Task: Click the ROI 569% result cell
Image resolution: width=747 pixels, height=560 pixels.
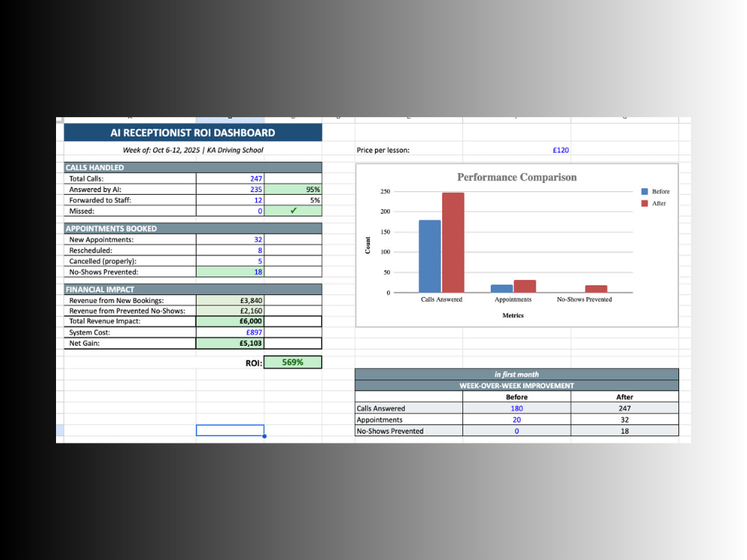Action: 293,362
